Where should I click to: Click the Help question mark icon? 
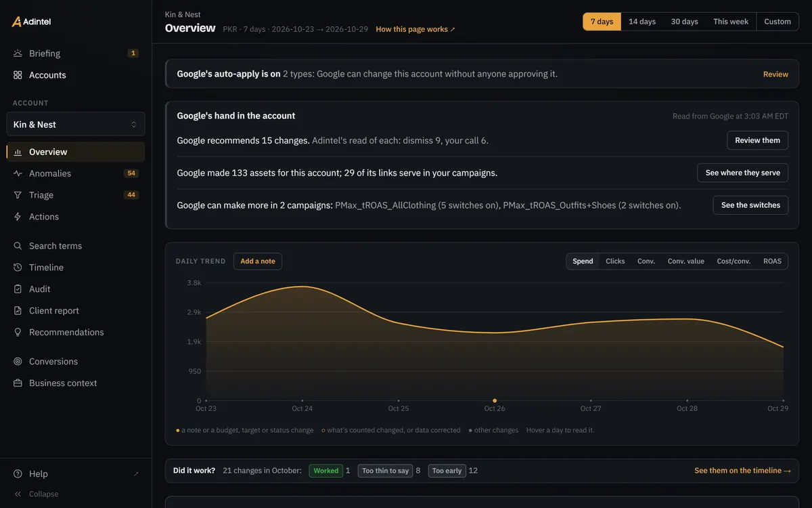tap(18, 474)
